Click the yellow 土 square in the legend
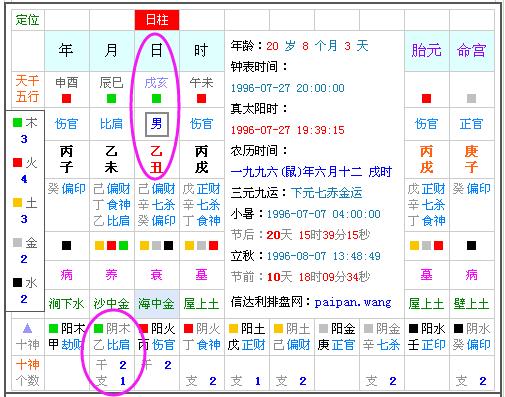This screenshot has height=397, width=505. [17, 202]
